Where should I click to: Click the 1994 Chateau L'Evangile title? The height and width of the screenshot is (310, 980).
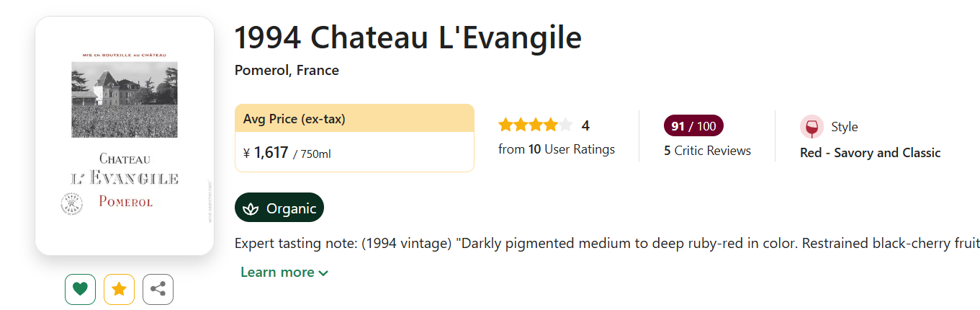(408, 37)
